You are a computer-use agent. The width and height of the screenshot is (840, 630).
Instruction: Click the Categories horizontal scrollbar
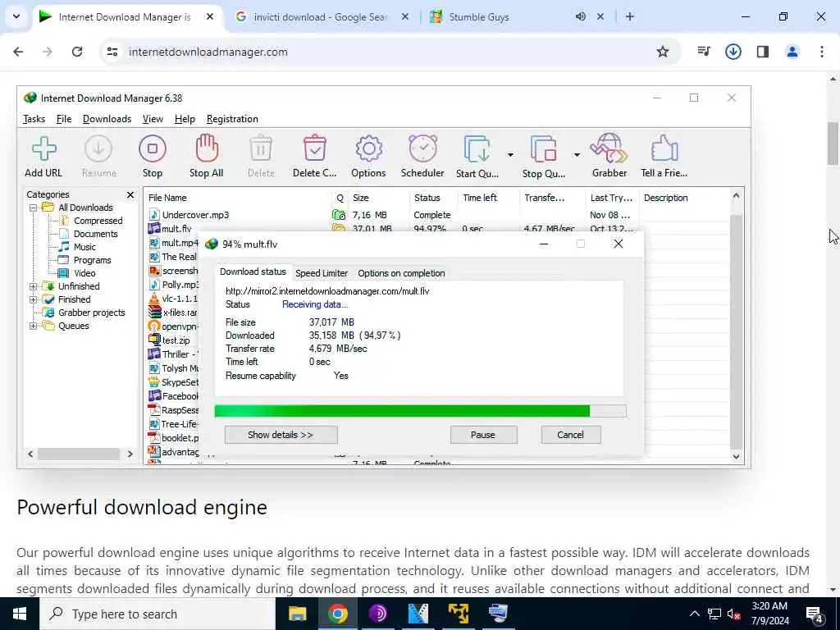[x=80, y=454]
